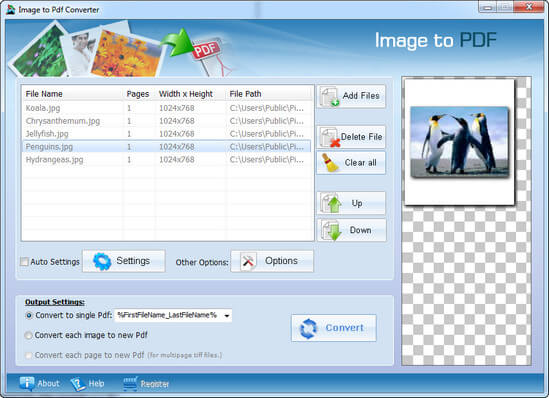Click the Convert refresh arrows icon

(x=308, y=329)
